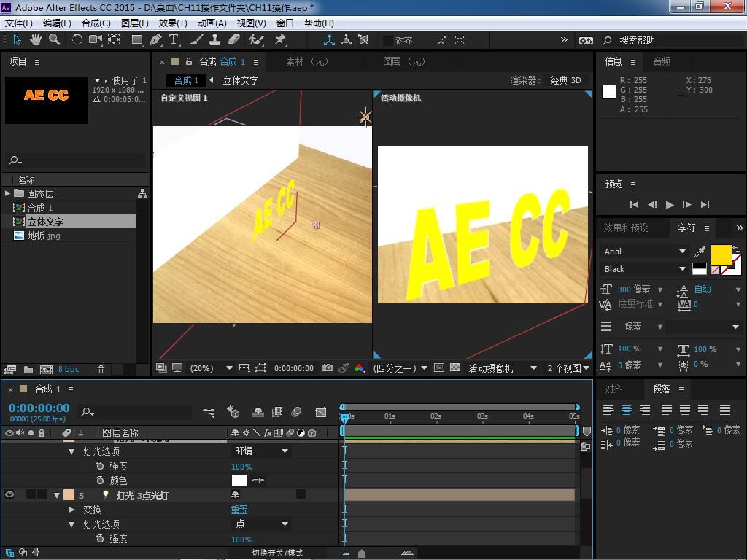
Task: Open the composition mini-flowchart icon
Action: pyautogui.click(x=209, y=412)
